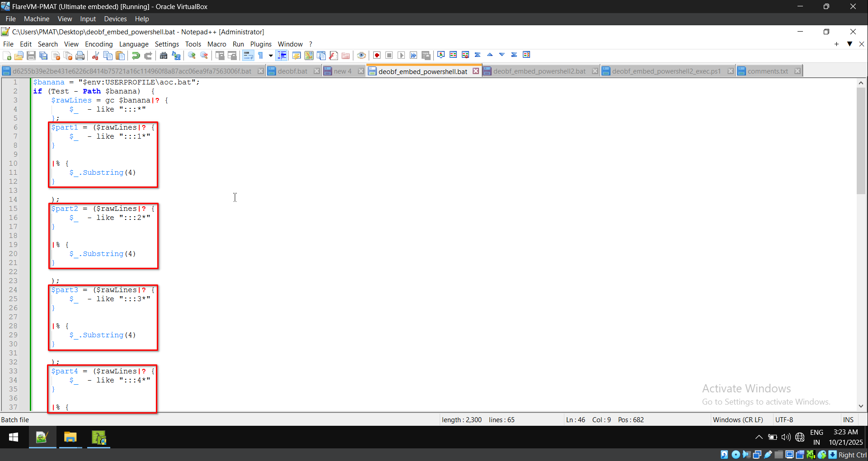Click the Undo arrow icon
Image resolution: width=868 pixels, height=461 pixels.
point(136,56)
